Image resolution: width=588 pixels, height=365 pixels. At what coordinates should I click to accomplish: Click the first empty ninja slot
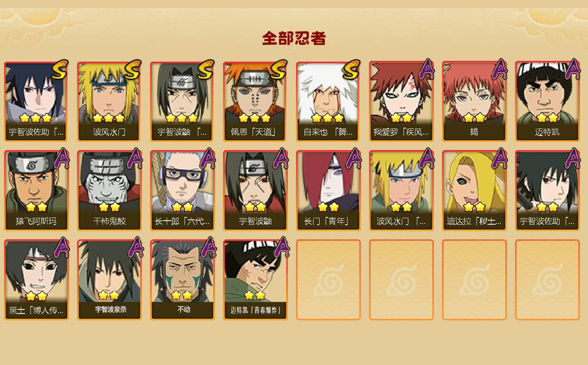pos(328,280)
